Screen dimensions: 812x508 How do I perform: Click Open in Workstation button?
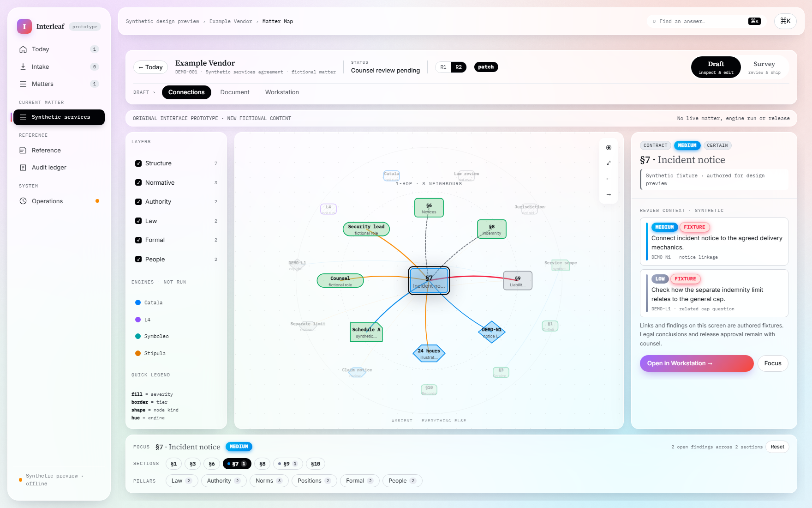(x=697, y=363)
